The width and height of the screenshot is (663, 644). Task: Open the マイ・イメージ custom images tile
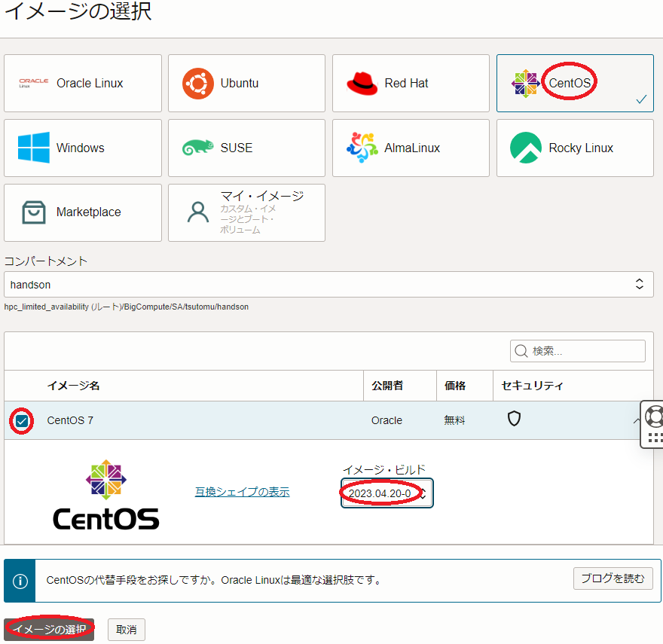pyautogui.click(x=246, y=213)
